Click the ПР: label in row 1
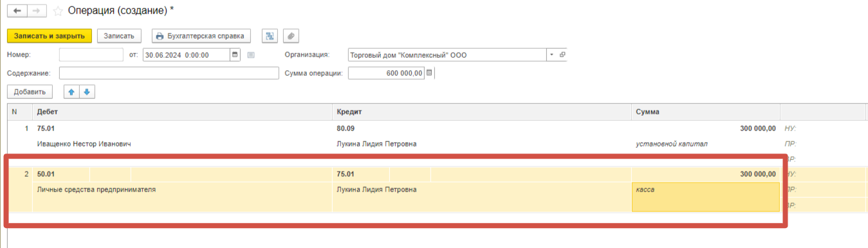Image resolution: width=868 pixels, height=248 pixels. pyautogui.click(x=790, y=144)
